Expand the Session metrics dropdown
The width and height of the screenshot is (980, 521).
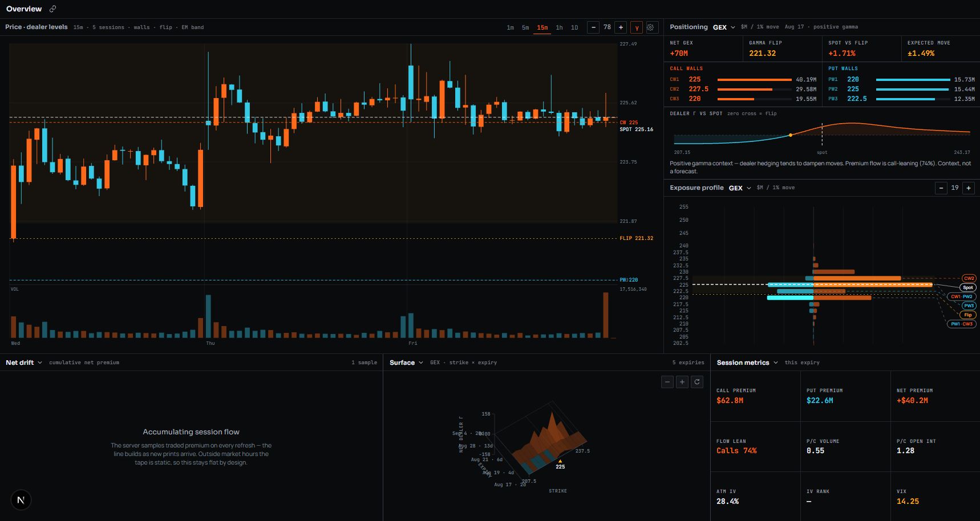coord(747,363)
